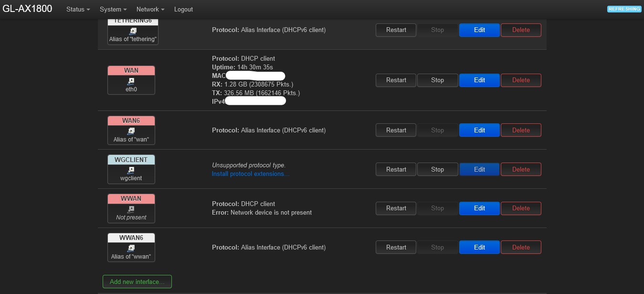Edit the WGCLIENT interface
Screen dimensions: 644x294
(479, 169)
